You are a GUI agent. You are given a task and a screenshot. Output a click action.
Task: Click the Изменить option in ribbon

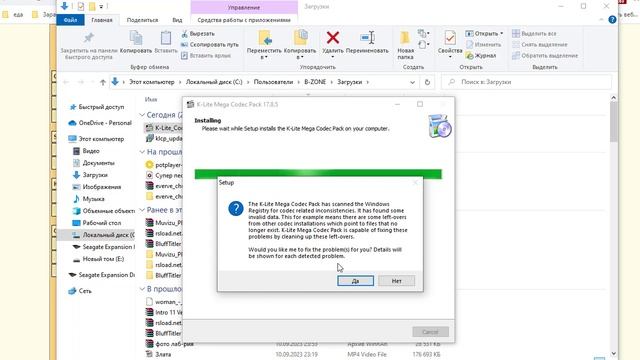484,44
